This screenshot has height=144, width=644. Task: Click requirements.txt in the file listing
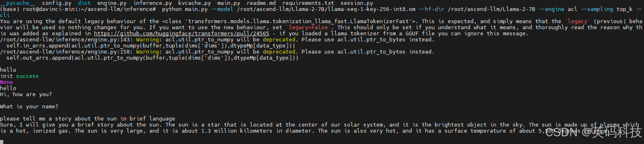point(308,3)
